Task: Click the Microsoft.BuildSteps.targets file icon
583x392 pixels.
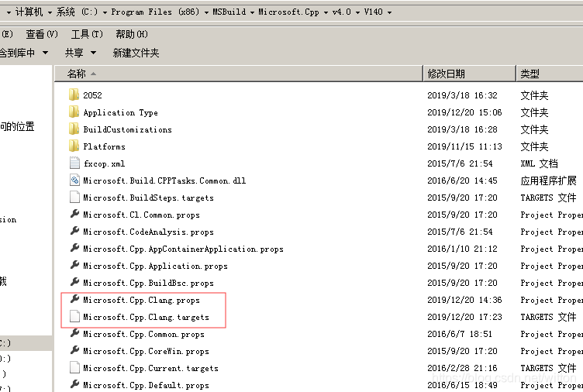Action: tap(74, 198)
